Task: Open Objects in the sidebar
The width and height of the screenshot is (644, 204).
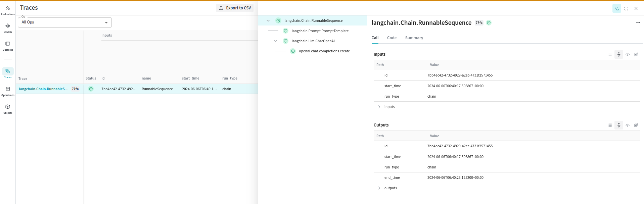Action: click(8, 109)
